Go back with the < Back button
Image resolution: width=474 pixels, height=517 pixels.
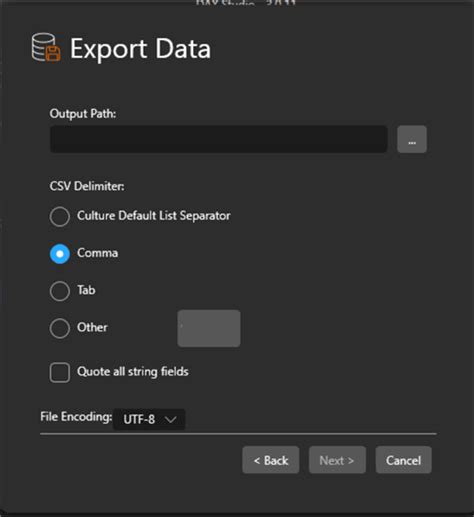click(271, 460)
